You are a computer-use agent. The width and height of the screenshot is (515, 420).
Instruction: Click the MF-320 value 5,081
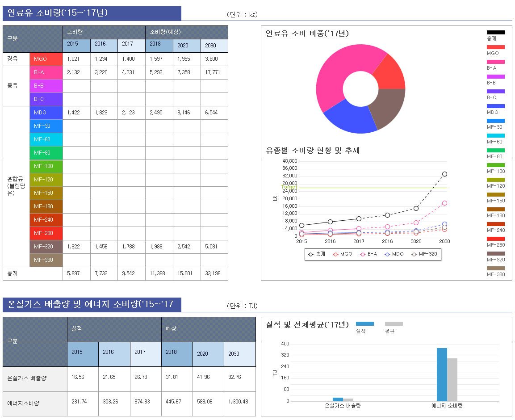pyautogui.click(x=211, y=247)
